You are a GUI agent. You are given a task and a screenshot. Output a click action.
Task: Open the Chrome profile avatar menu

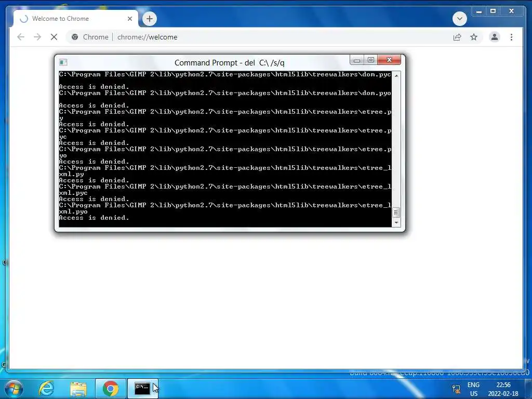pyautogui.click(x=495, y=37)
